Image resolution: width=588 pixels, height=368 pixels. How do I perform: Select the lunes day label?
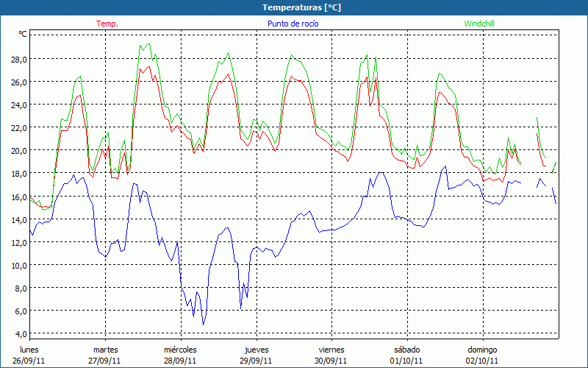(29, 350)
